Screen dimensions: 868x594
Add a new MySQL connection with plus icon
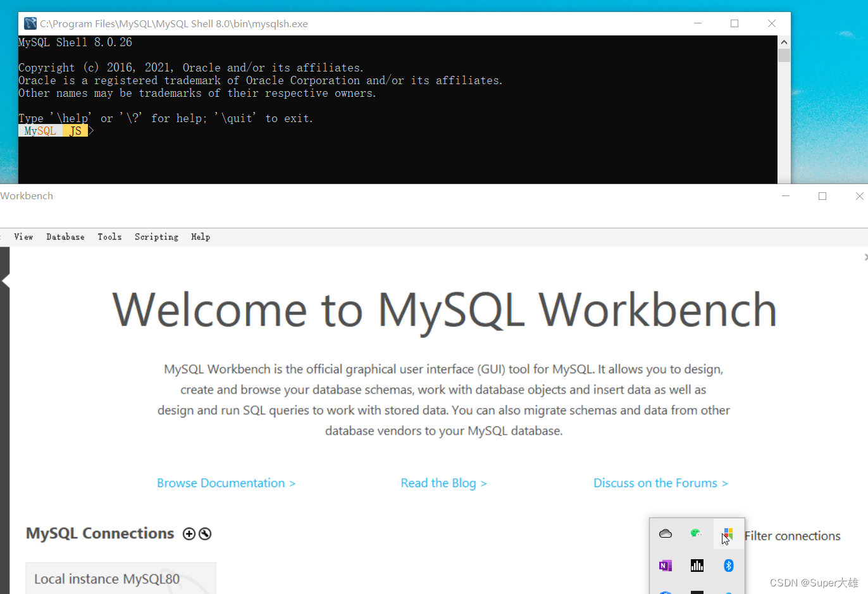point(189,534)
